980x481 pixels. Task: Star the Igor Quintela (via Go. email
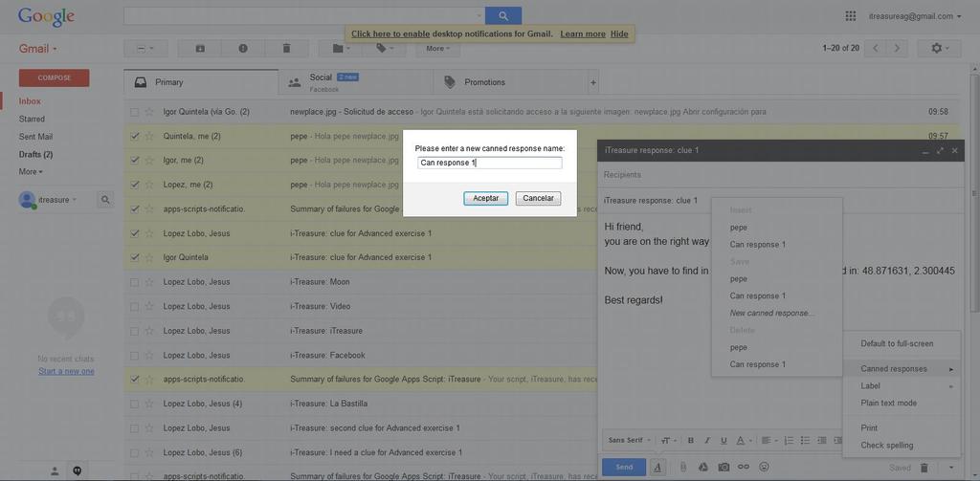149,112
